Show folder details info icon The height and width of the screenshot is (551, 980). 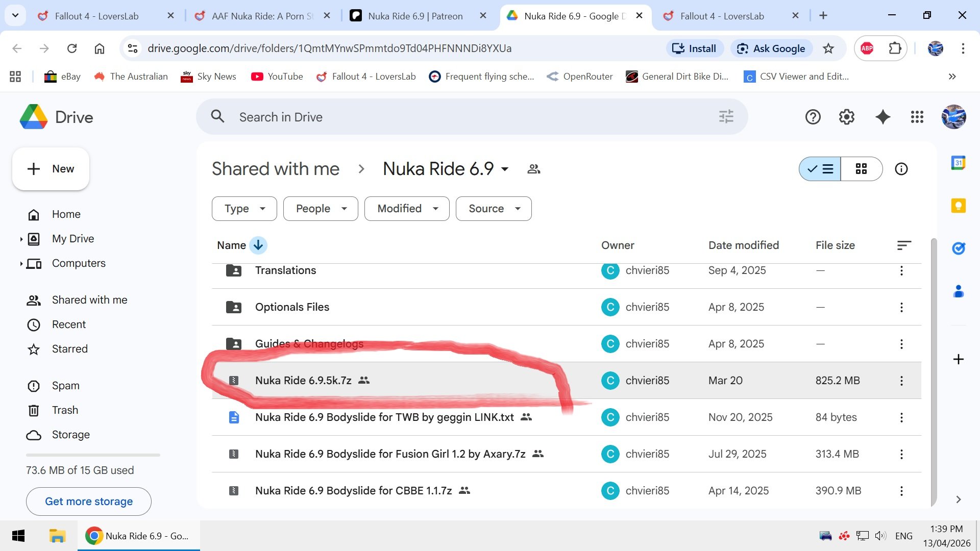tap(901, 169)
